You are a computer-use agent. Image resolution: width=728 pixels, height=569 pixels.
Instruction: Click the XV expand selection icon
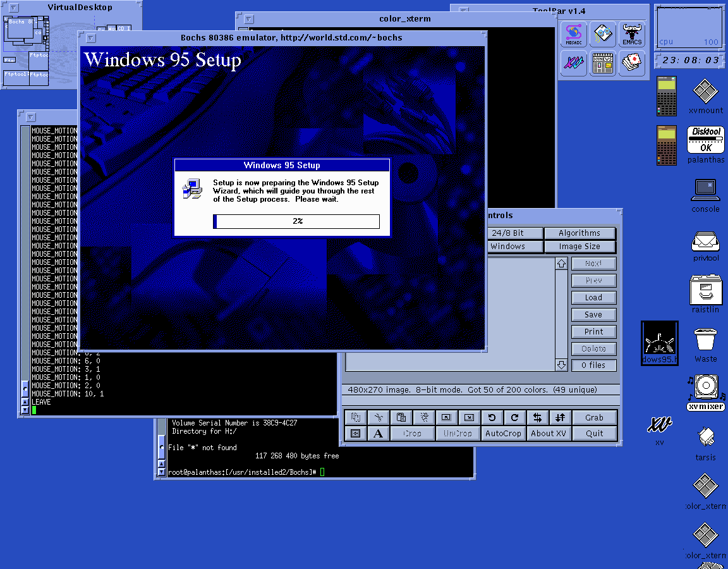coord(469,417)
